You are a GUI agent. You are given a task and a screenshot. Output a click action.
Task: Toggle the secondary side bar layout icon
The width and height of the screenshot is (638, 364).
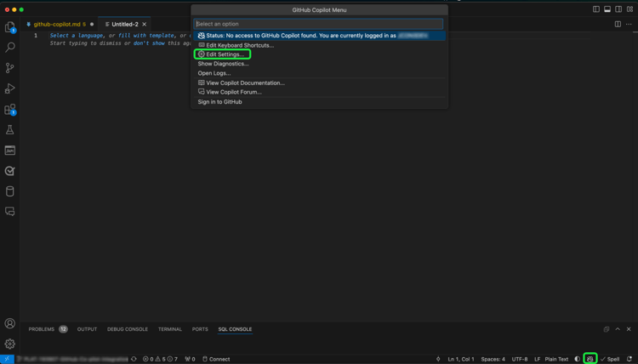(618, 9)
